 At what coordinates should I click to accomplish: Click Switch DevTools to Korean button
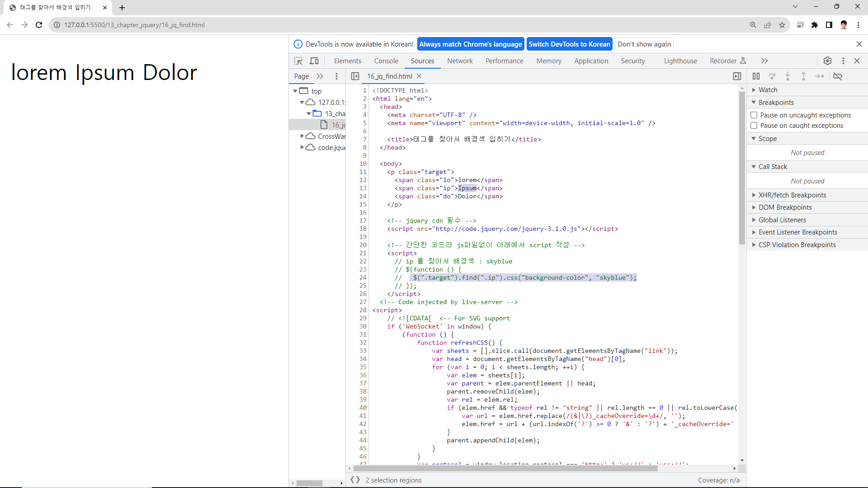pyautogui.click(x=569, y=44)
